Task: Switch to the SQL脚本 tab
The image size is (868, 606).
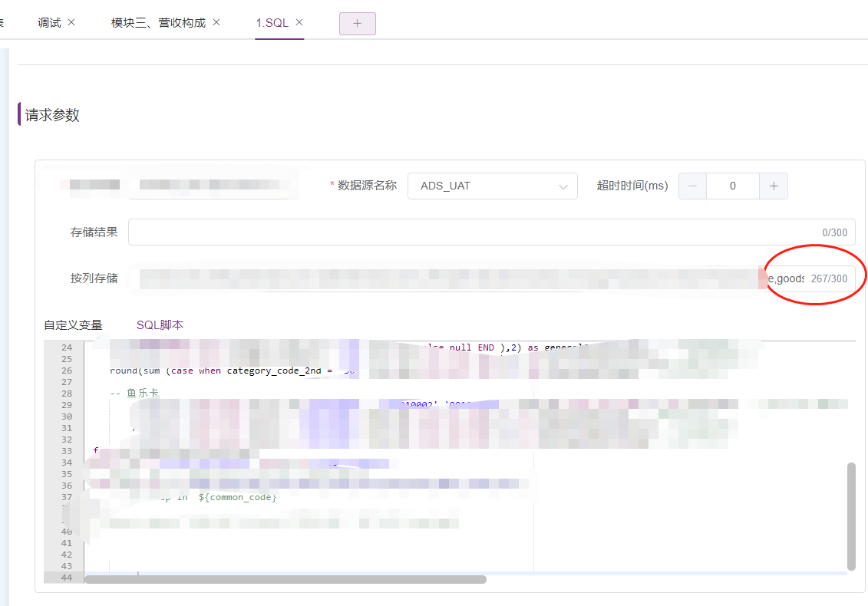Action: [160, 324]
